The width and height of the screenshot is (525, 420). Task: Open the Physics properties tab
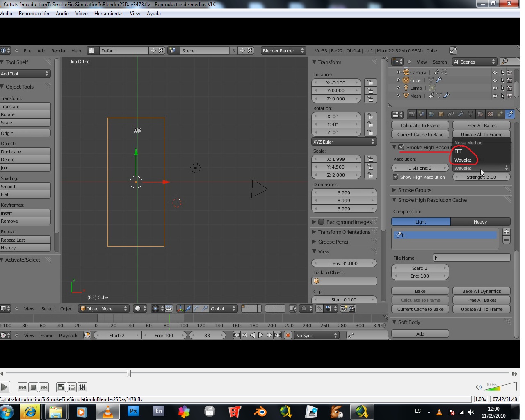coord(510,114)
